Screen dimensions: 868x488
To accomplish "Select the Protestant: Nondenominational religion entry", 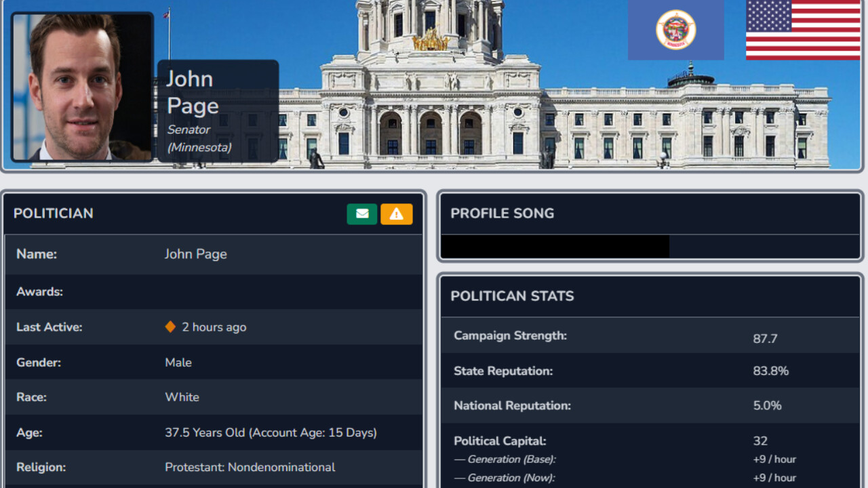I will pos(250,467).
